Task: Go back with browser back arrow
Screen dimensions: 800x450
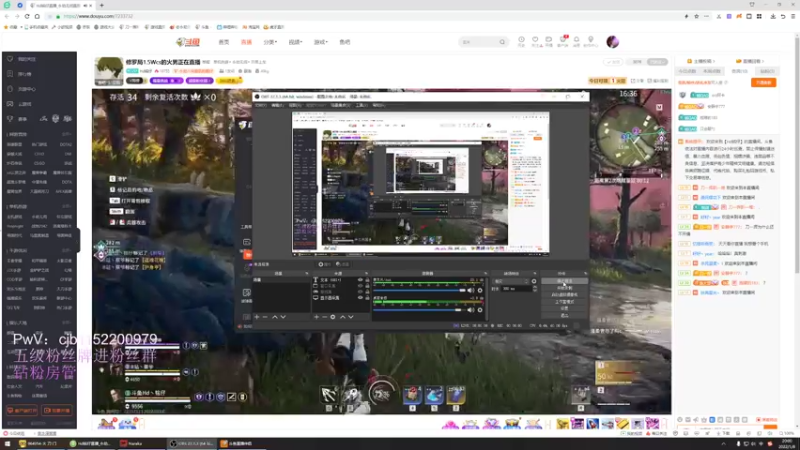Action: (x=7, y=16)
